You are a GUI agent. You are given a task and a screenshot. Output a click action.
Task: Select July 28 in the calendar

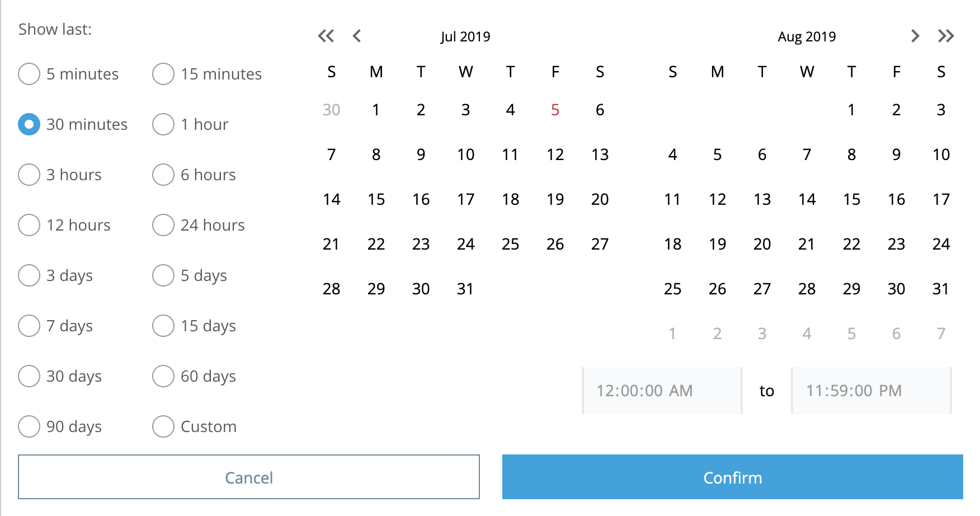(x=331, y=289)
